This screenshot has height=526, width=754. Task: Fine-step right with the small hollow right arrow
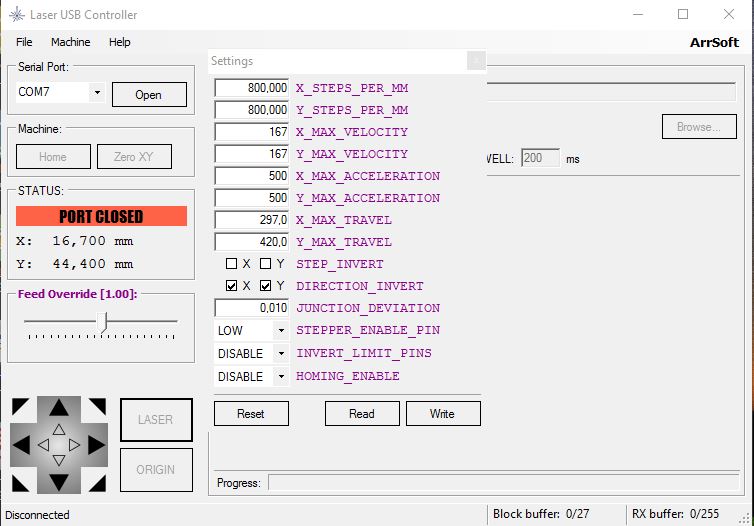click(74, 445)
